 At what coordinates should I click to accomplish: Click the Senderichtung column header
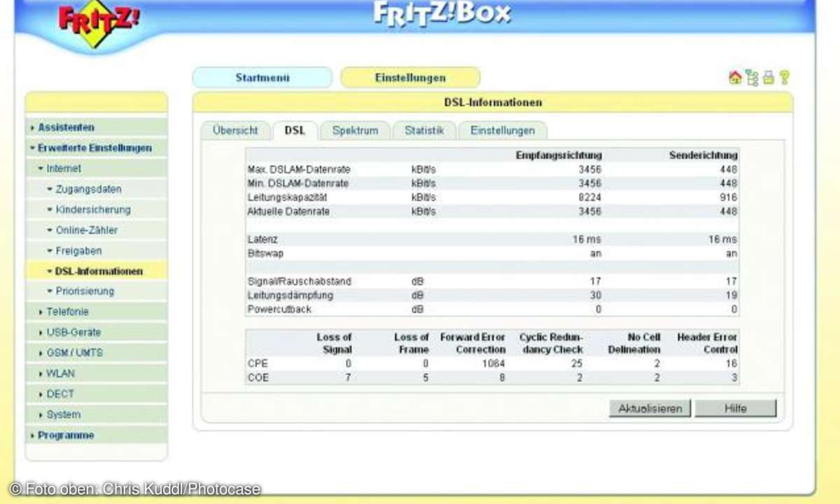pos(703,155)
